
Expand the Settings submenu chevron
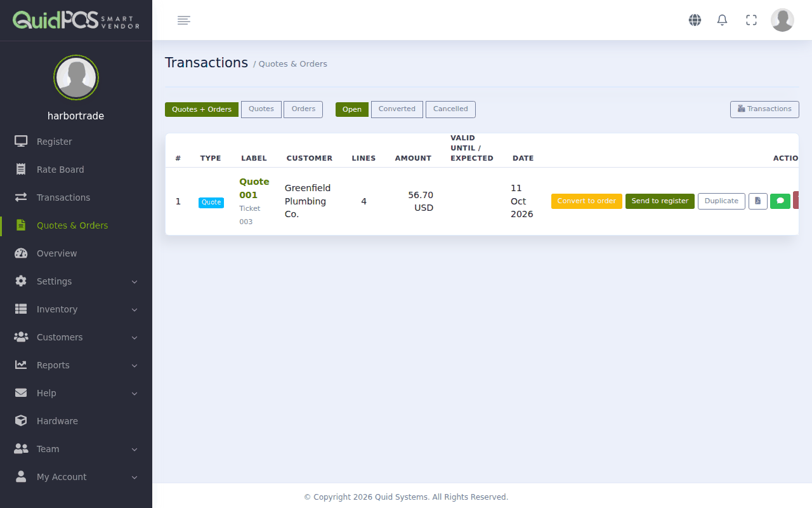[x=134, y=281]
